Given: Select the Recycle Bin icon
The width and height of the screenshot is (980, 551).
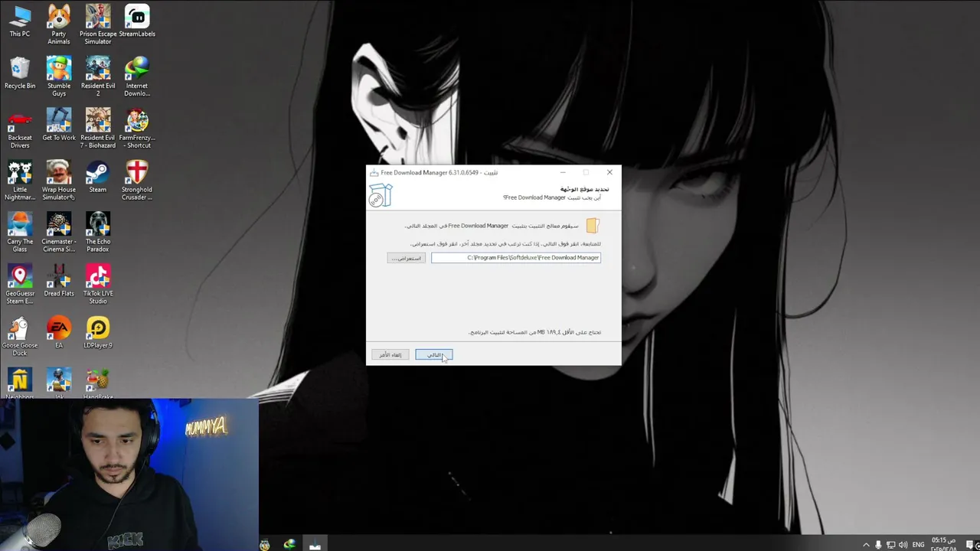Looking at the screenshot, I should click(20, 73).
